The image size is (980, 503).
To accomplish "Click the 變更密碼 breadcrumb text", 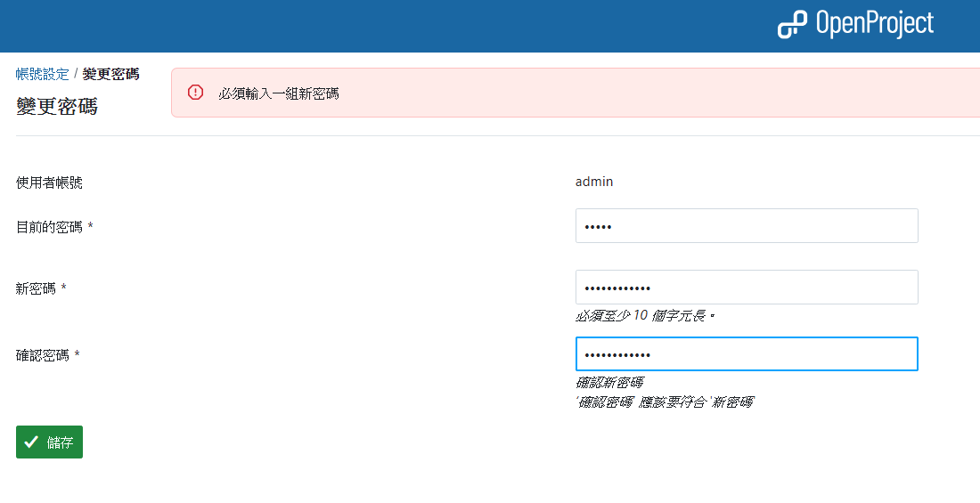I will [110, 75].
